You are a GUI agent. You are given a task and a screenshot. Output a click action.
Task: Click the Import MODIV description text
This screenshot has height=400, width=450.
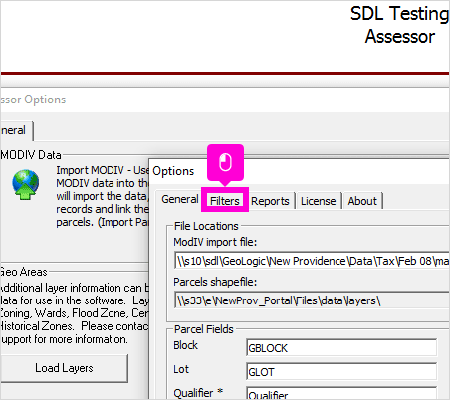pyautogui.click(x=103, y=196)
